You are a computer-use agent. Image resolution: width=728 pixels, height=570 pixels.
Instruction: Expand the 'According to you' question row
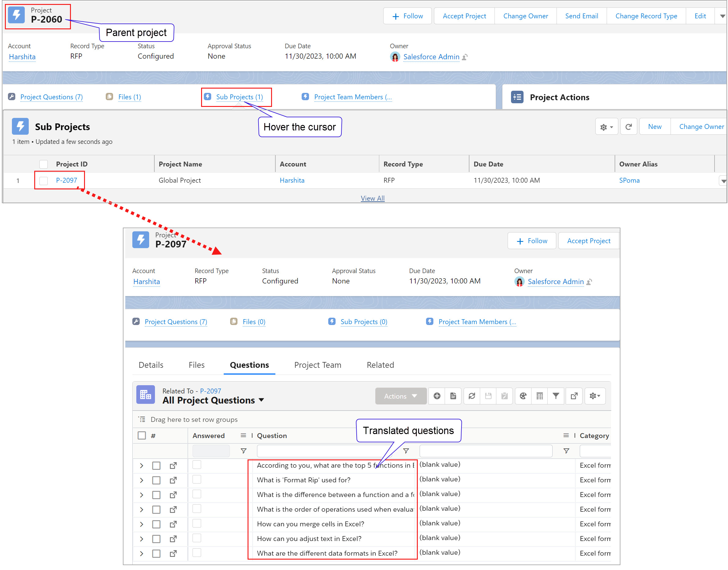point(142,466)
